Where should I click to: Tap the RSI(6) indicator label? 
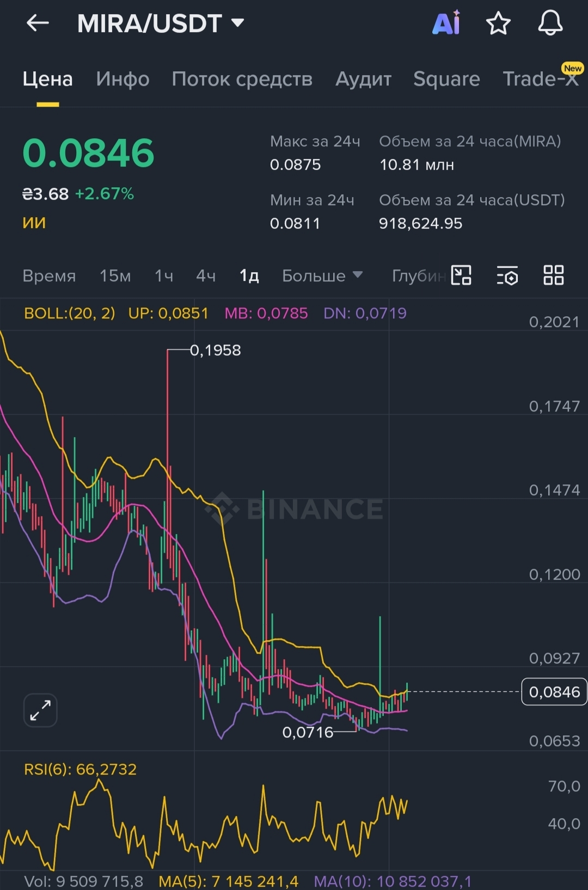pos(81,769)
